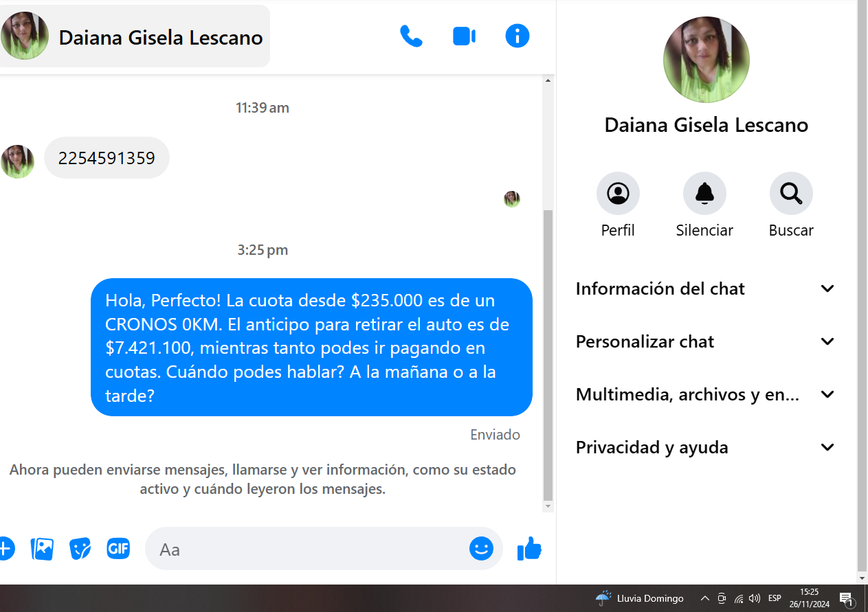The image size is (868, 612).
Task: Open the emoji picker in message box
Action: click(481, 548)
